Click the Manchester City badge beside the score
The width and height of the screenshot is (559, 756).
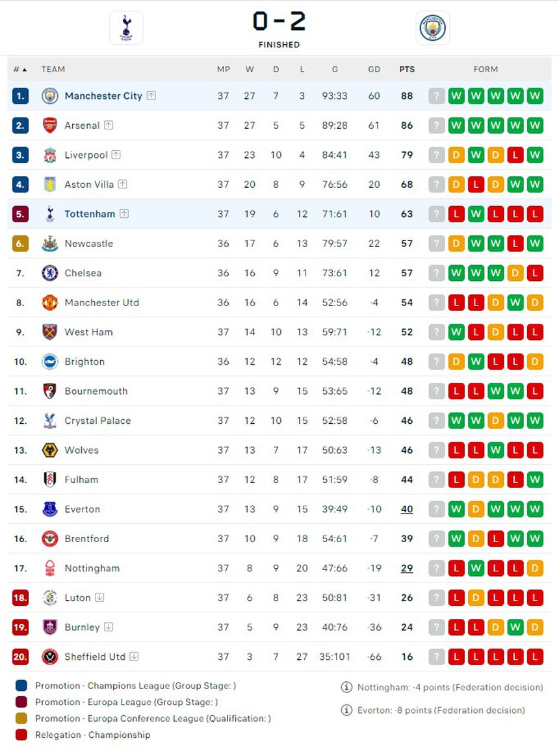[x=432, y=27]
